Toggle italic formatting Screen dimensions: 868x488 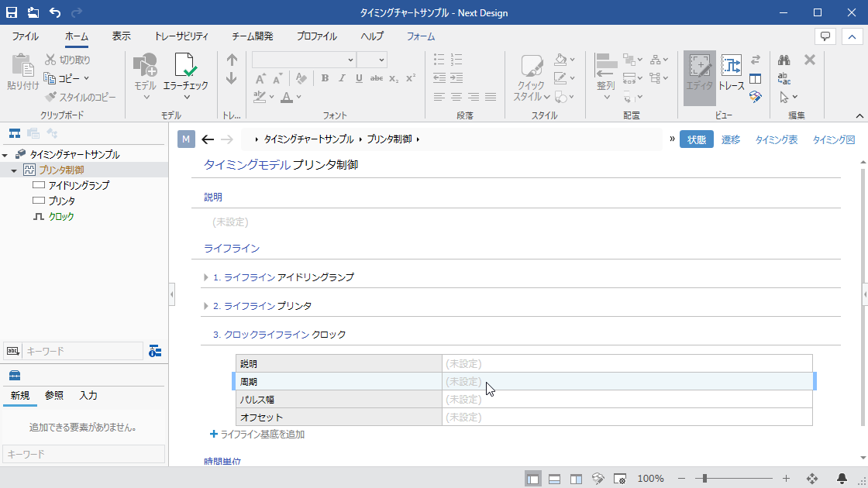(342, 78)
